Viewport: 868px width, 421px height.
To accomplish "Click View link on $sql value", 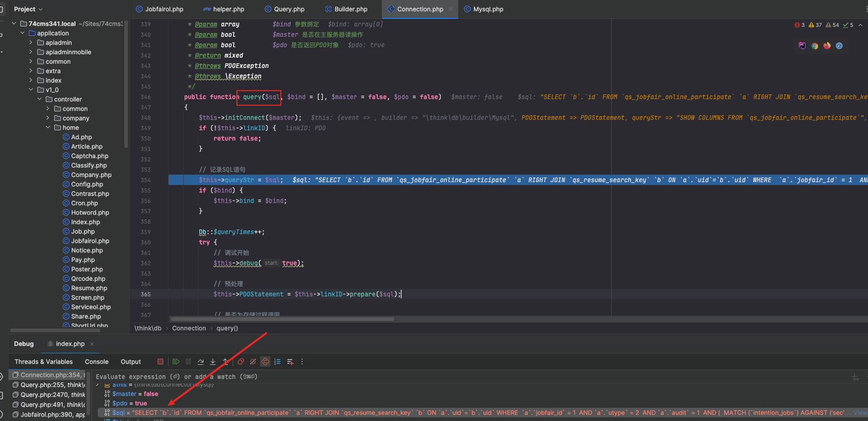I will coord(860,413).
